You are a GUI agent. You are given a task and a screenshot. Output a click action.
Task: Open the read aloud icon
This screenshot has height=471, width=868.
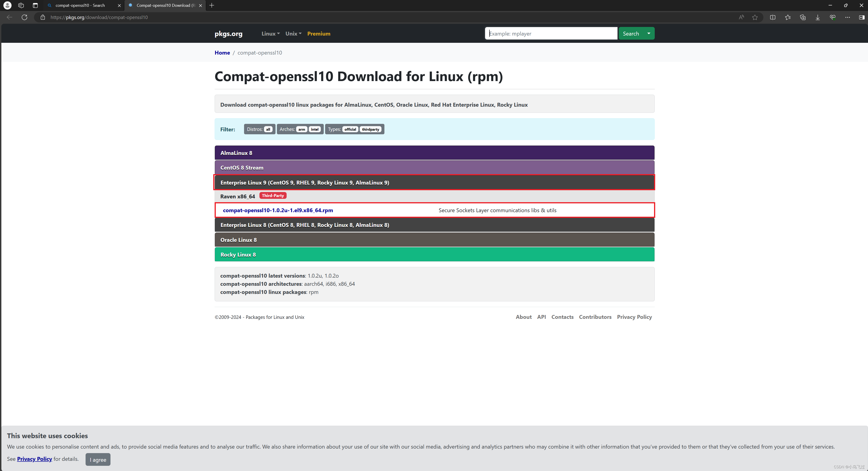[741, 17]
